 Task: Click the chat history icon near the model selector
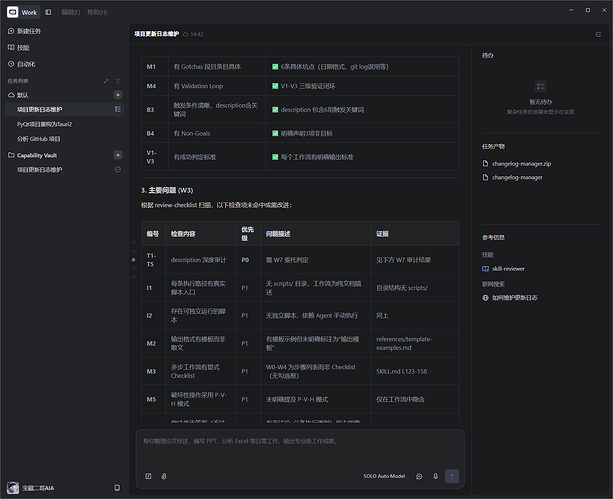(419, 476)
